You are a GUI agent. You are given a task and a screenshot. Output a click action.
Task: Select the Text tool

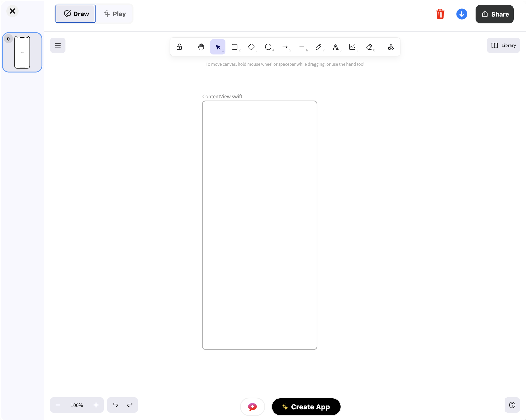point(335,47)
